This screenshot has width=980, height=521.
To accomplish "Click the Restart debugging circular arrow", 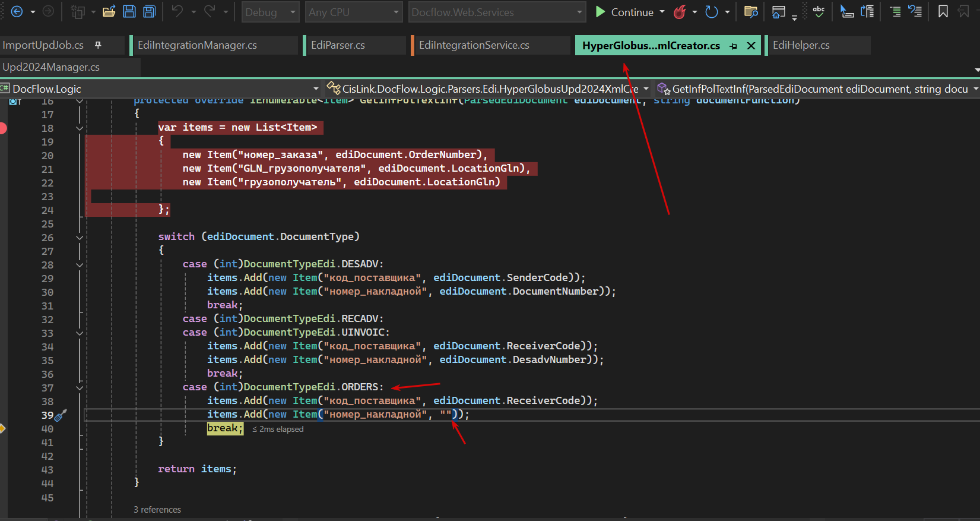I will 711,12.
